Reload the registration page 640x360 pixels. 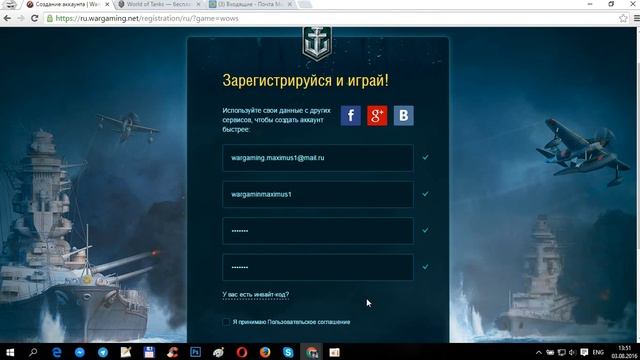click(x=34, y=18)
